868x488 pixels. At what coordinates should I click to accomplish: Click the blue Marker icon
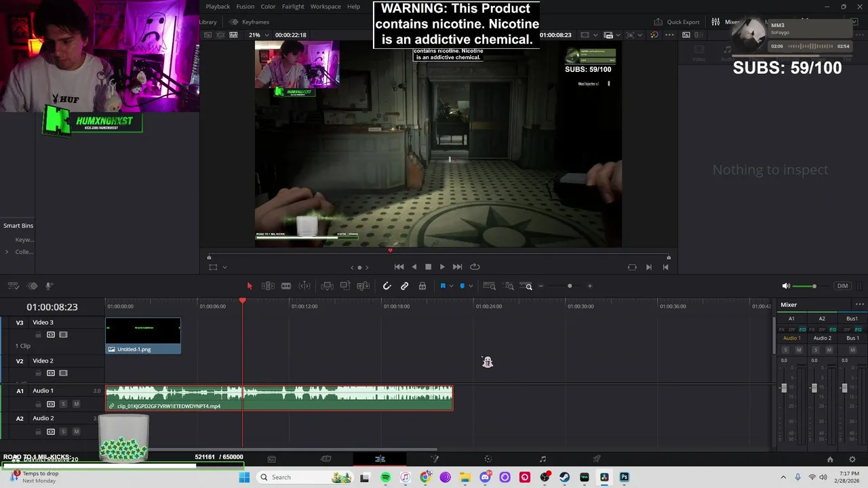pyautogui.click(x=462, y=286)
